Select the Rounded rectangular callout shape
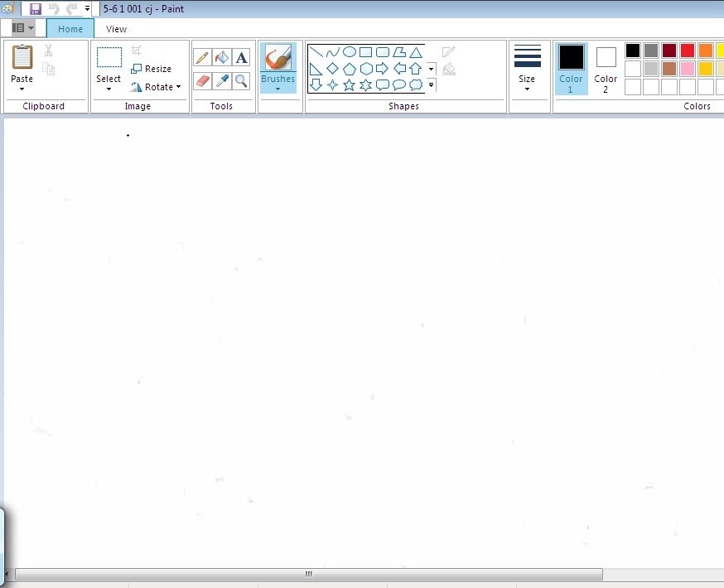The width and height of the screenshot is (724, 588). 383,85
